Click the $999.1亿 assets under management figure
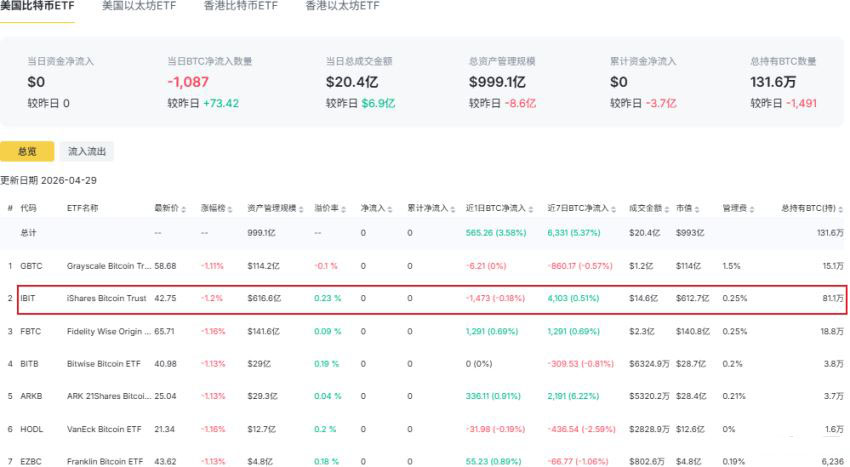Image resolution: width=850 pixels, height=467 pixels. coord(497,82)
